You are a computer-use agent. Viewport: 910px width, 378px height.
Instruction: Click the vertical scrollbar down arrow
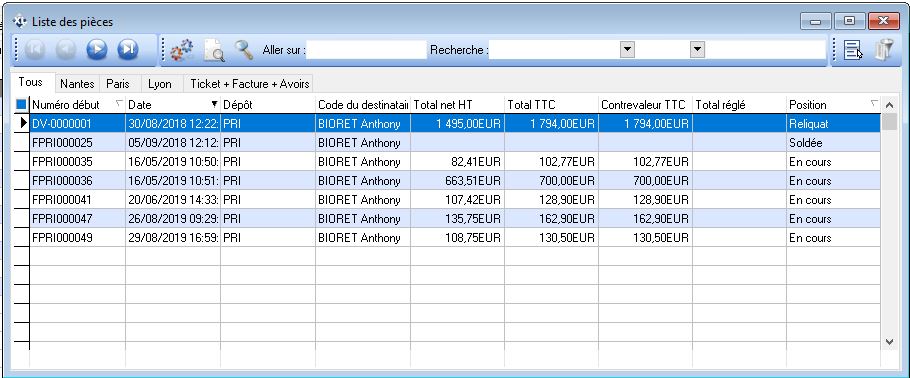pos(889,343)
